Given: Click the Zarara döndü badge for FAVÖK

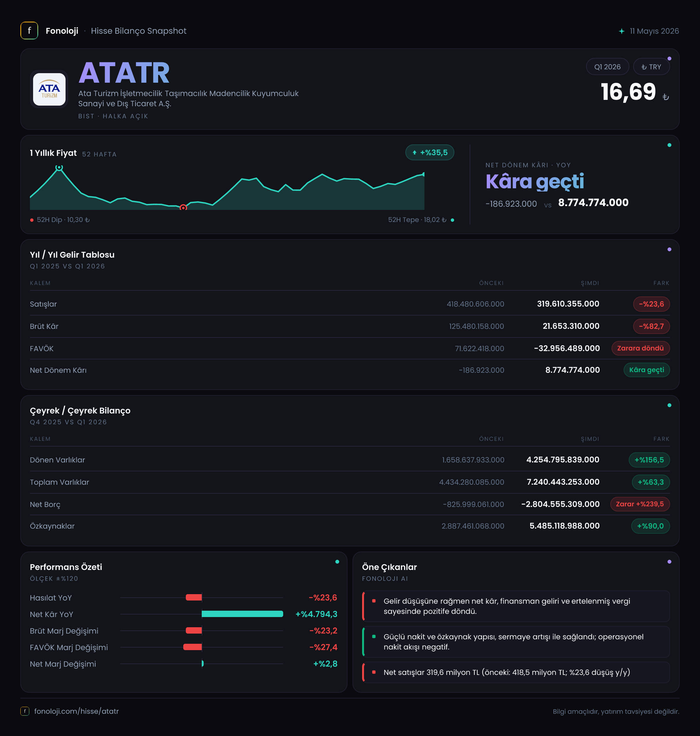Looking at the screenshot, I should click(640, 348).
